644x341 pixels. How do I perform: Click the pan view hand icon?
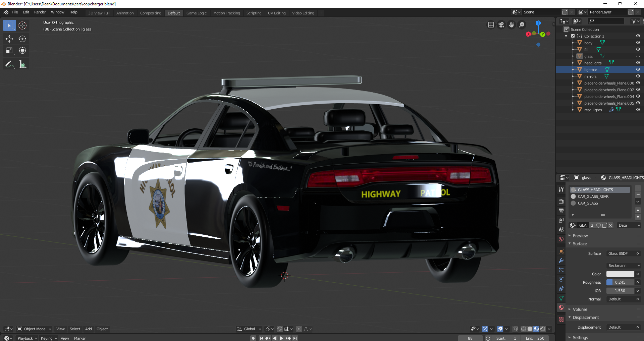click(x=512, y=25)
